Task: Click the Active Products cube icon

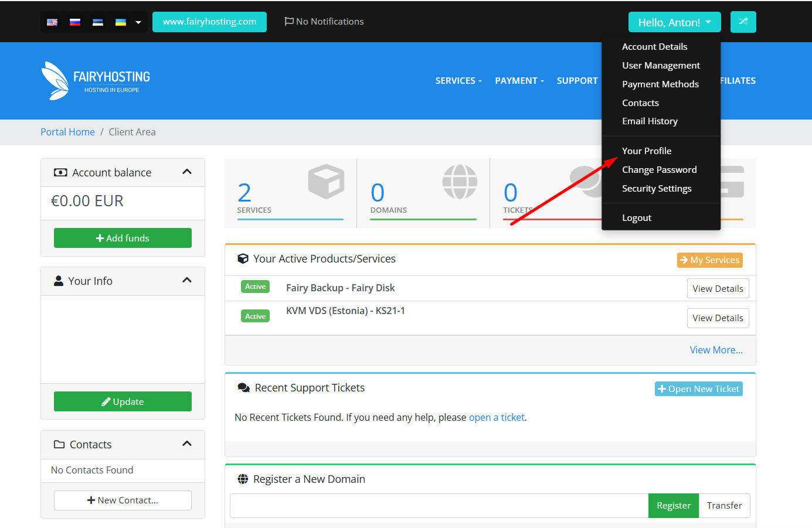Action: click(243, 259)
